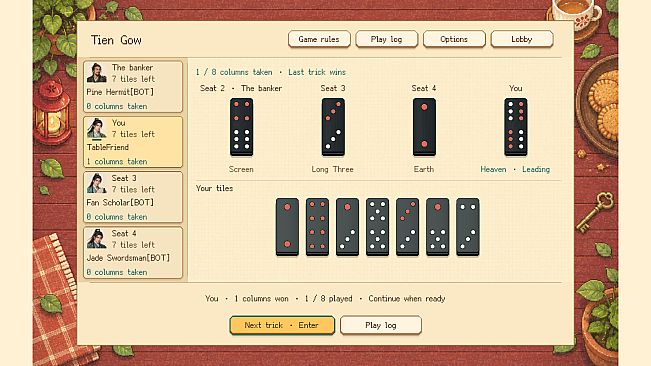Open the Game rules
Image resolution: width=651 pixels, height=366 pixels.
[x=319, y=39]
